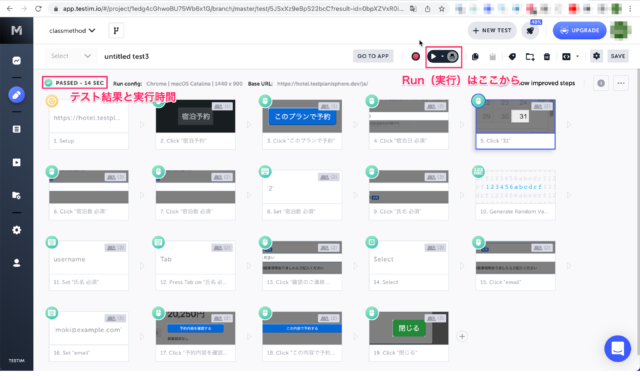Image resolution: width=640 pixels, height=380 pixels.
Task: Open the test list icon in the sidebar
Action: (x=16, y=129)
